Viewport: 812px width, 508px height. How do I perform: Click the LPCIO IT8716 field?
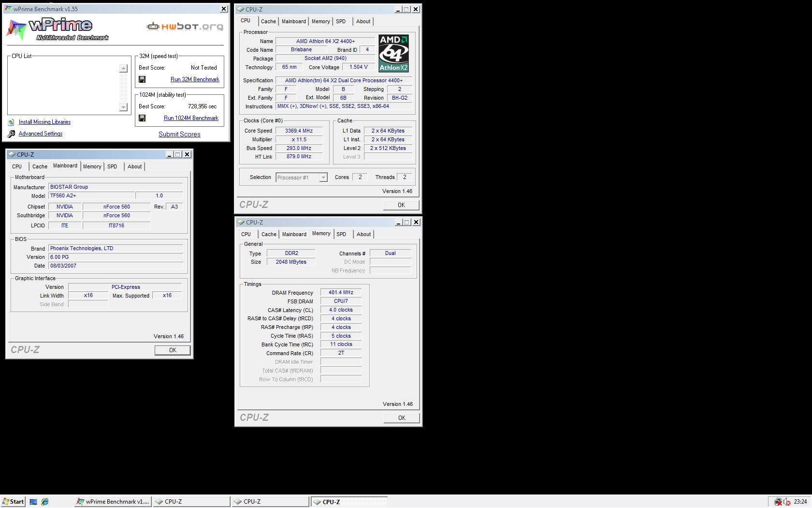tap(116, 226)
